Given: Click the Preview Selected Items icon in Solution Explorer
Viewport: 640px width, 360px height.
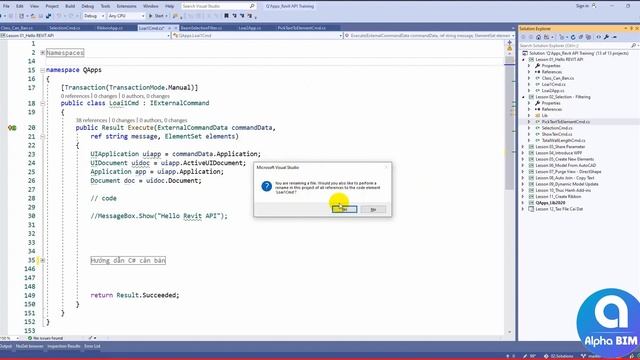Looking at the screenshot, I should click(615, 37).
